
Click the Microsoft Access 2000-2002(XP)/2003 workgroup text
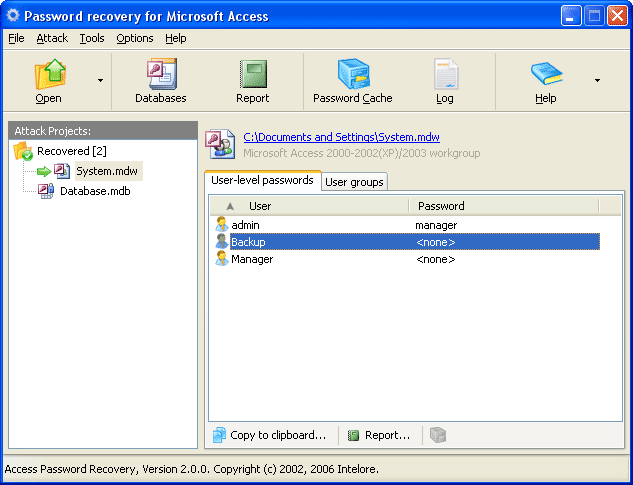(x=362, y=153)
